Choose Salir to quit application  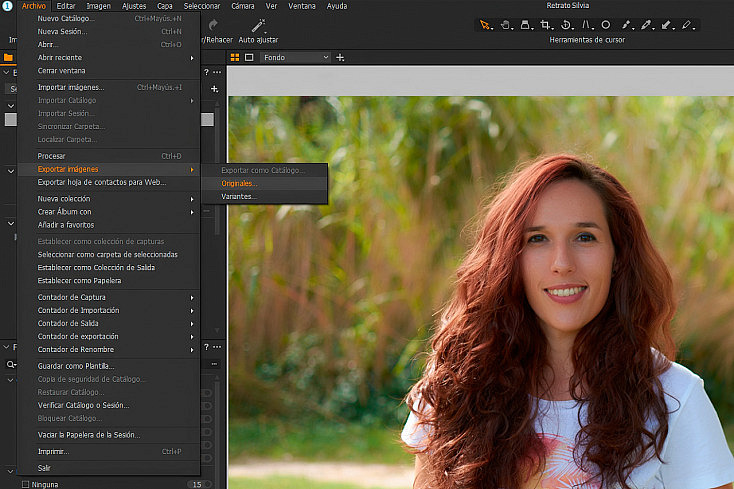click(109, 468)
